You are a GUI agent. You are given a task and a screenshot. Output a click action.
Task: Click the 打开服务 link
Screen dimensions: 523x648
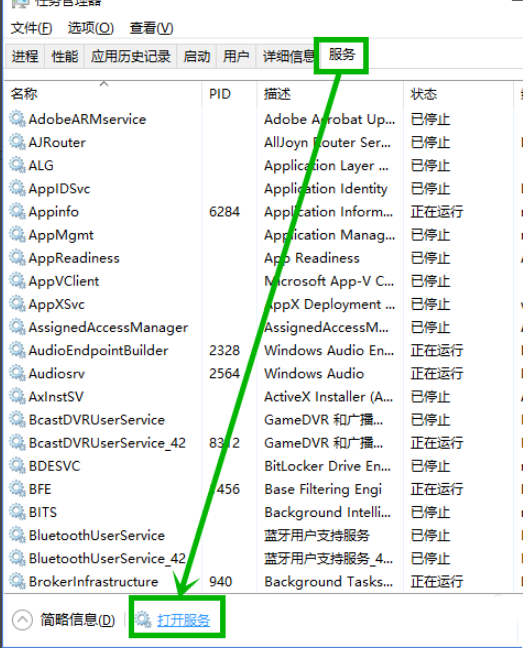(x=183, y=620)
